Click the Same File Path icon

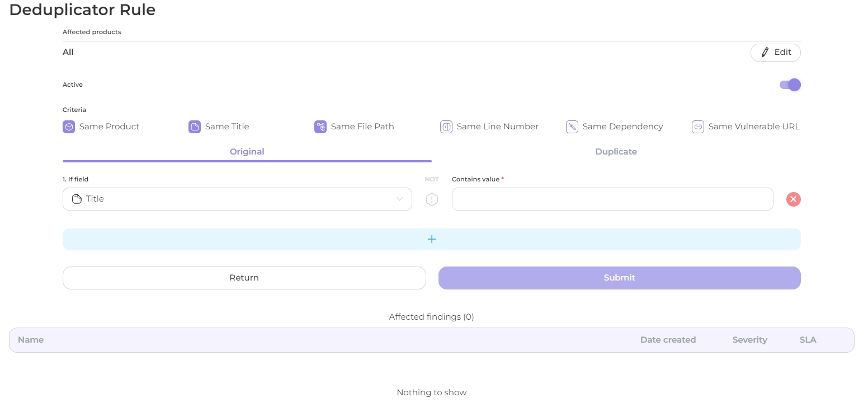pyautogui.click(x=320, y=127)
